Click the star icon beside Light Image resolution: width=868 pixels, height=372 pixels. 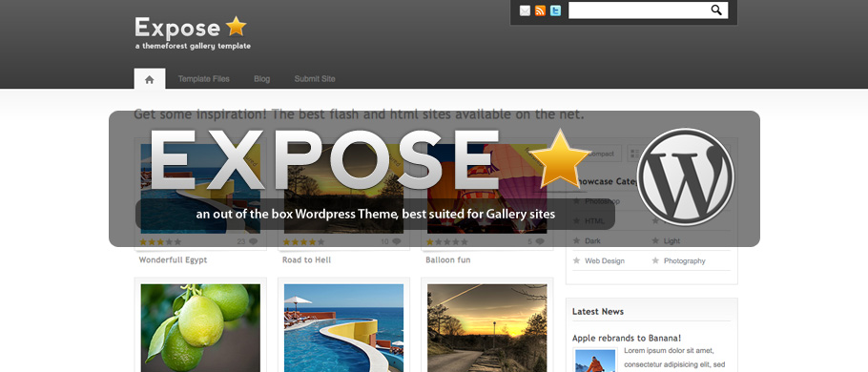(x=655, y=240)
